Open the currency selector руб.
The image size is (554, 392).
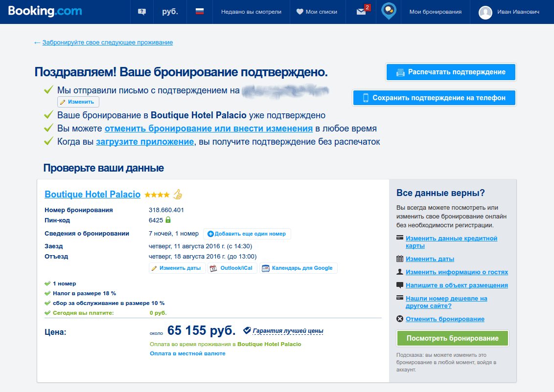click(x=170, y=12)
